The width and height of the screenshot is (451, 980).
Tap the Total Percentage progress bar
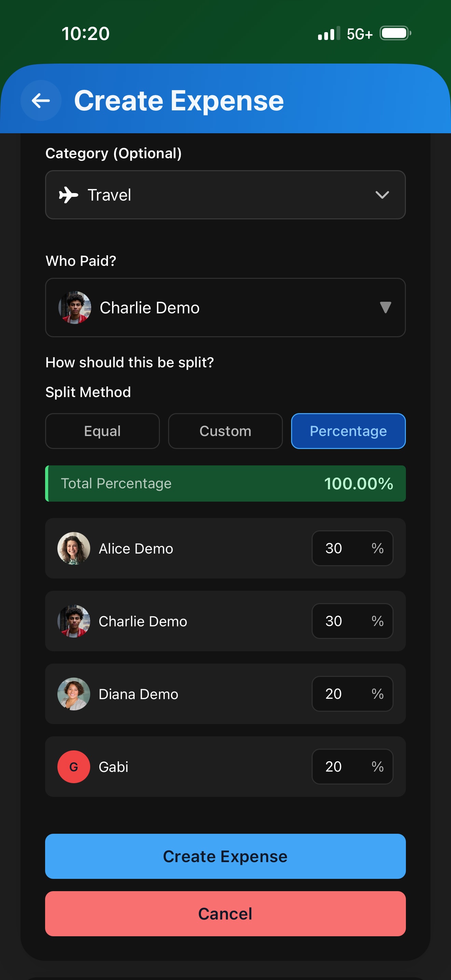click(x=225, y=483)
